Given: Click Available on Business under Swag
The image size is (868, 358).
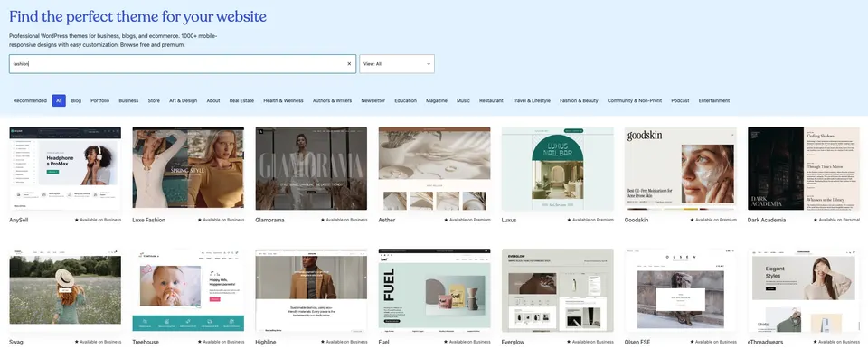Looking at the screenshot, I should click(x=98, y=342).
